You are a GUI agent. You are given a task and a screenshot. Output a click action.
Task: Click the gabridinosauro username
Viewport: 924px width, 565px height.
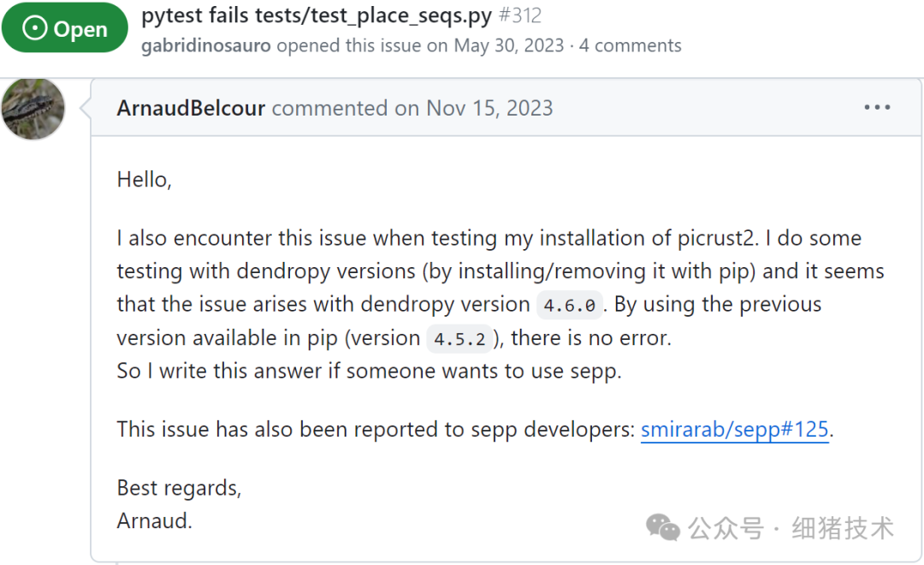(206, 45)
